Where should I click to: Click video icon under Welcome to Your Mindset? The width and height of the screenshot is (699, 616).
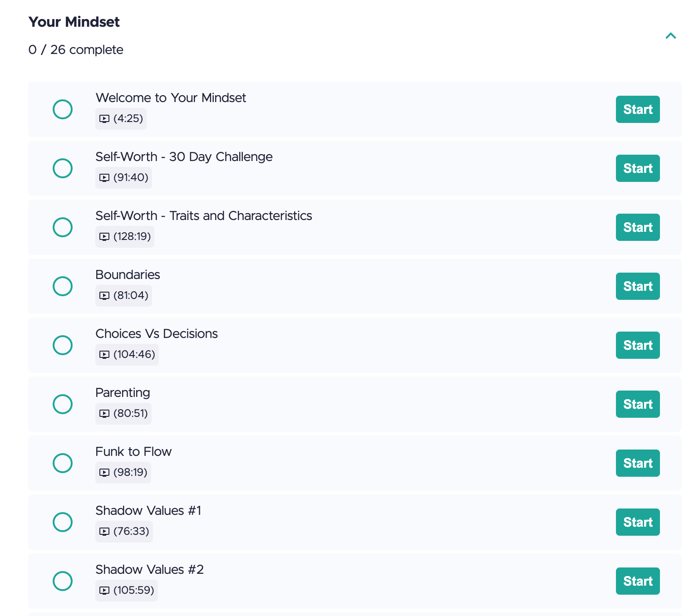pyautogui.click(x=104, y=119)
